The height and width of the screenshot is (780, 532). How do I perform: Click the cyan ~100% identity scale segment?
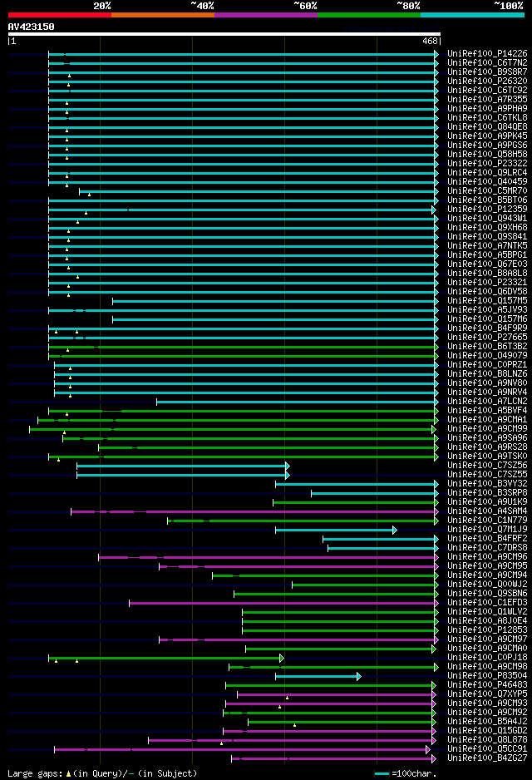(472, 15)
